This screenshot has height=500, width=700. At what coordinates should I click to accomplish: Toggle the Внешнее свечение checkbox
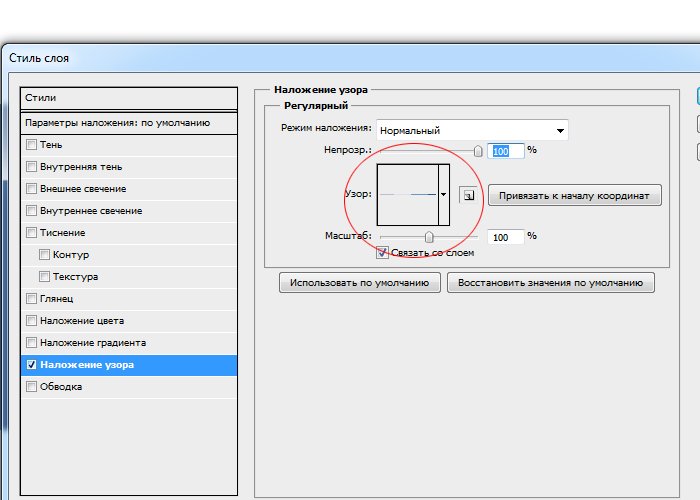(31, 189)
